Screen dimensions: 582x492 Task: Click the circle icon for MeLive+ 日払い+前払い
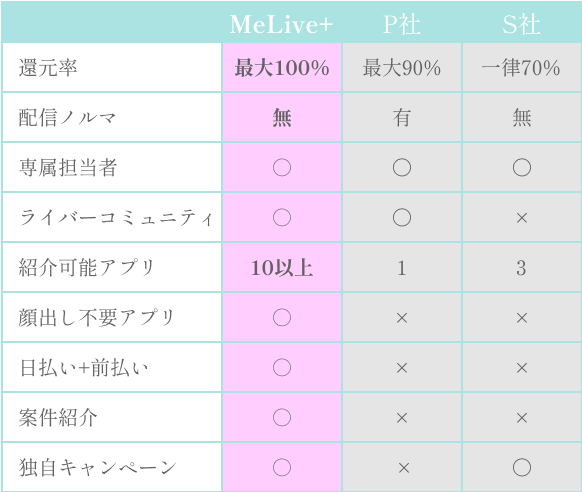282,367
